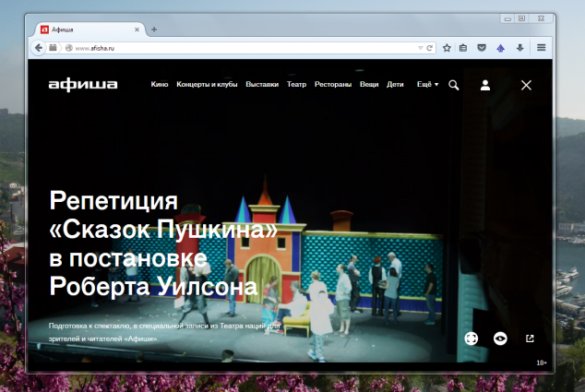Toggle fullscreen view icon
Viewport: 585px width, 392px height.
[x=472, y=339]
